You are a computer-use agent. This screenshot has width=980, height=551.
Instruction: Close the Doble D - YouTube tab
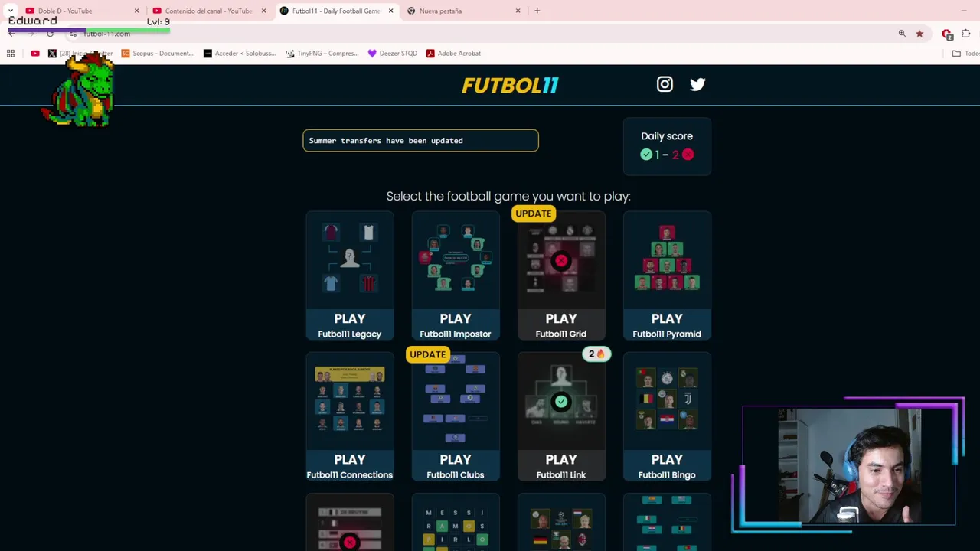[137, 11]
